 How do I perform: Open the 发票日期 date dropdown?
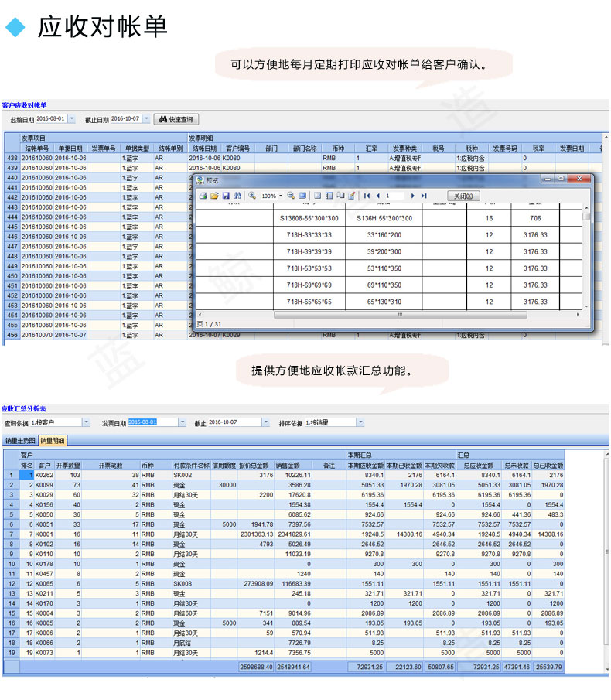(x=182, y=422)
